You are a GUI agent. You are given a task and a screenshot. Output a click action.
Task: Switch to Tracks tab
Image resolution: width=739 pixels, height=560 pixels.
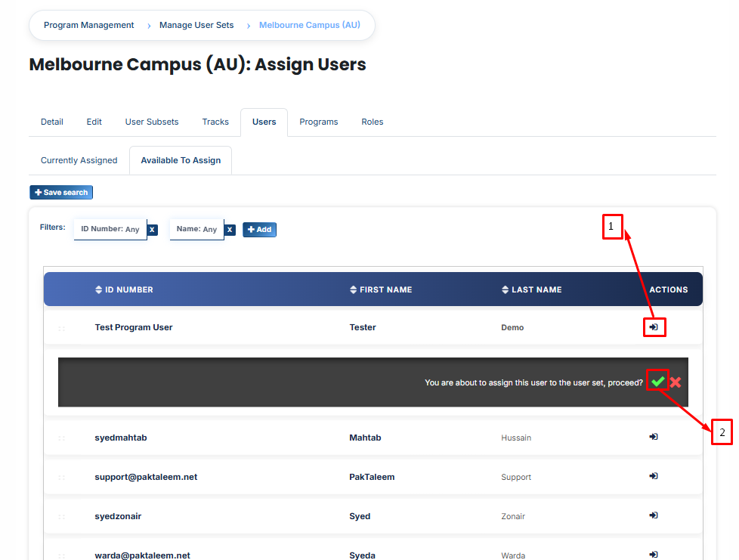click(215, 122)
